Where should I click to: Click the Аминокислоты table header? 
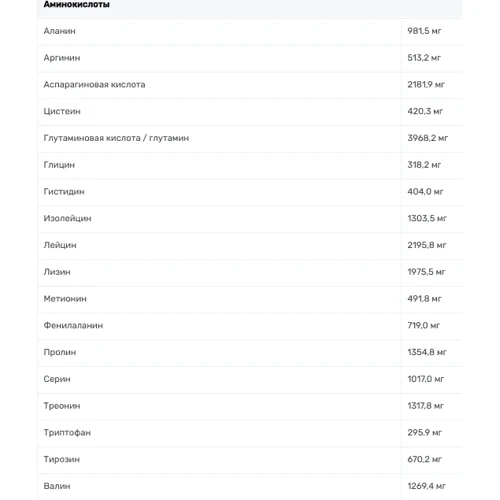pos(76,4)
